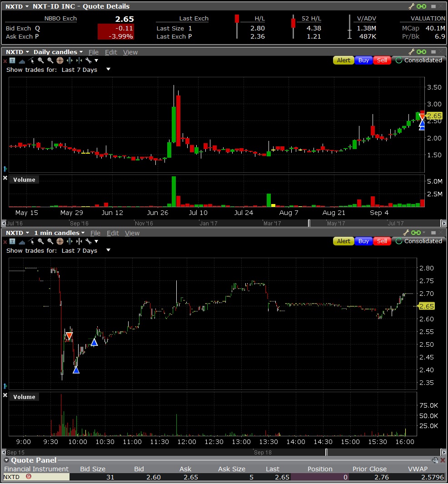The image size is (448, 484).
Task: Select trendline drawing tool in 1 min chart
Action: click(31, 241)
